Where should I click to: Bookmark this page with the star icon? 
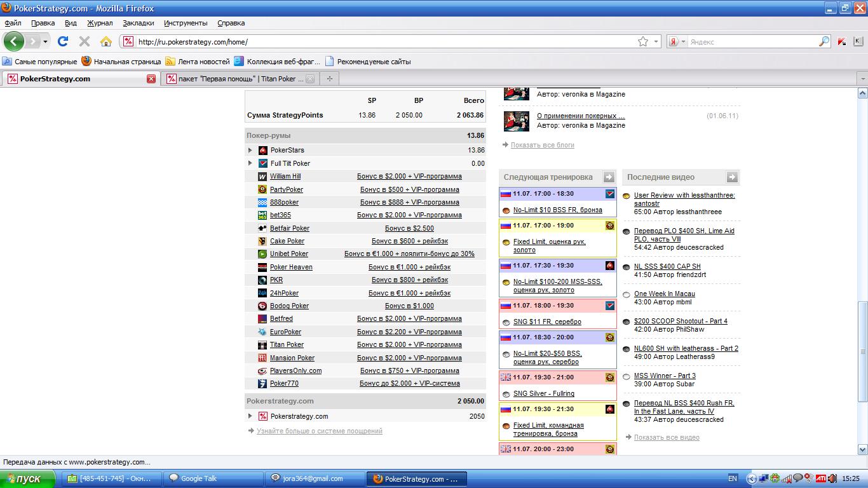pyautogui.click(x=643, y=41)
